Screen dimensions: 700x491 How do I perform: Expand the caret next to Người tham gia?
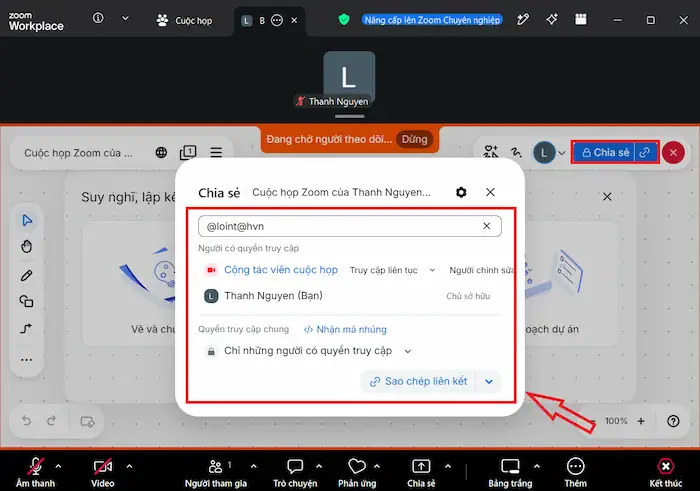[254, 466]
